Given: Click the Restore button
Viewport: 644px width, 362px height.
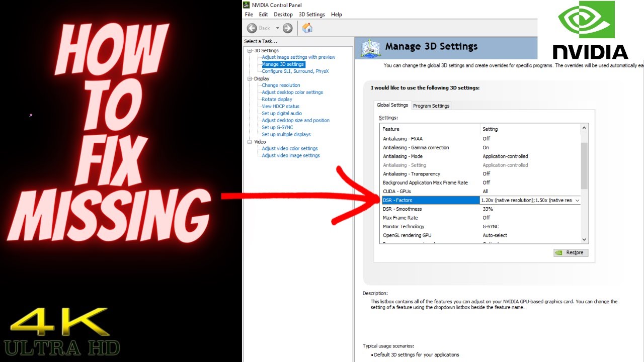Looking at the screenshot, I should point(571,252).
